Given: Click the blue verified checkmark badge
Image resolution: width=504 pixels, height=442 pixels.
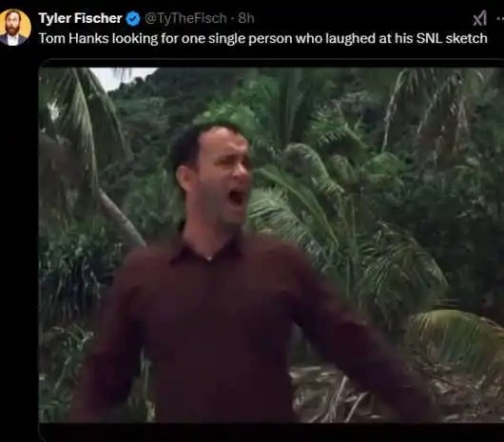Looking at the screenshot, I should click(133, 18).
